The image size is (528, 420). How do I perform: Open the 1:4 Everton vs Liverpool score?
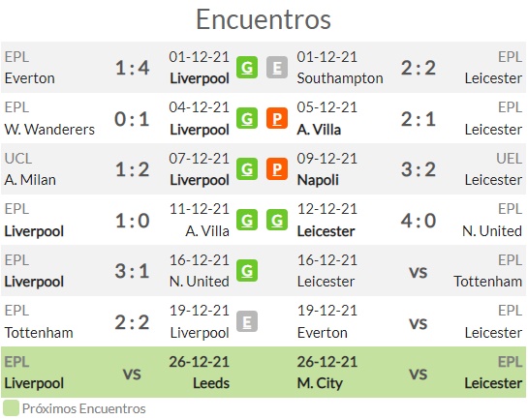pos(133,68)
